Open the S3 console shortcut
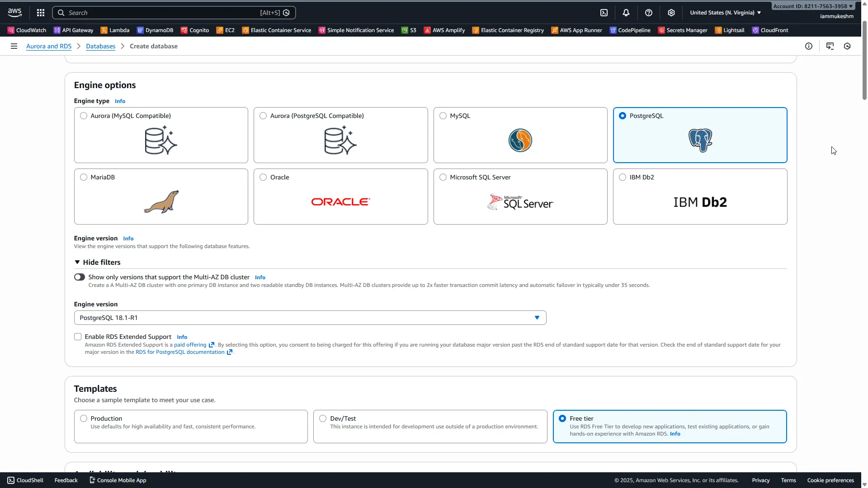 pyautogui.click(x=408, y=30)
